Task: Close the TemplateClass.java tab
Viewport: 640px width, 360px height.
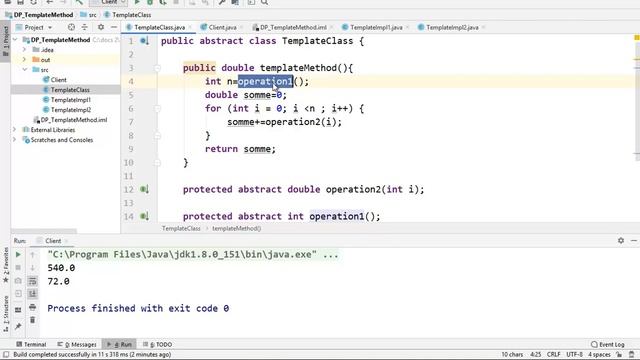Action: 190,27
